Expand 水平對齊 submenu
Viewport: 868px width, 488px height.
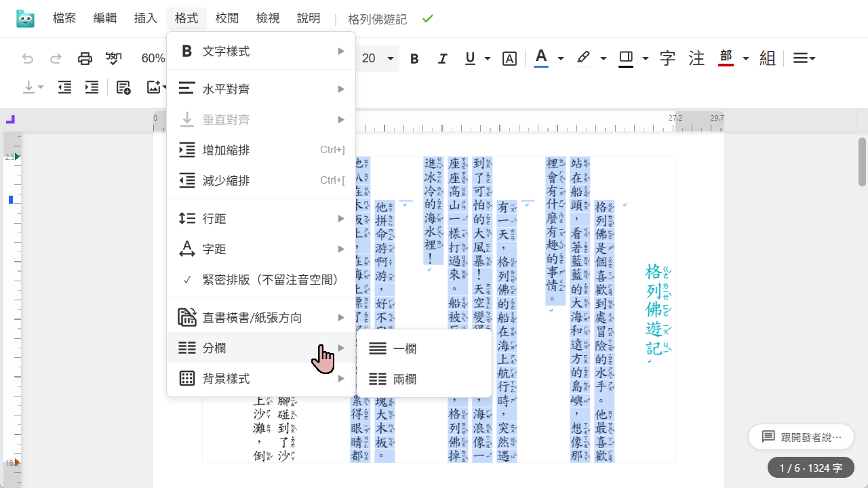(261, 89)
